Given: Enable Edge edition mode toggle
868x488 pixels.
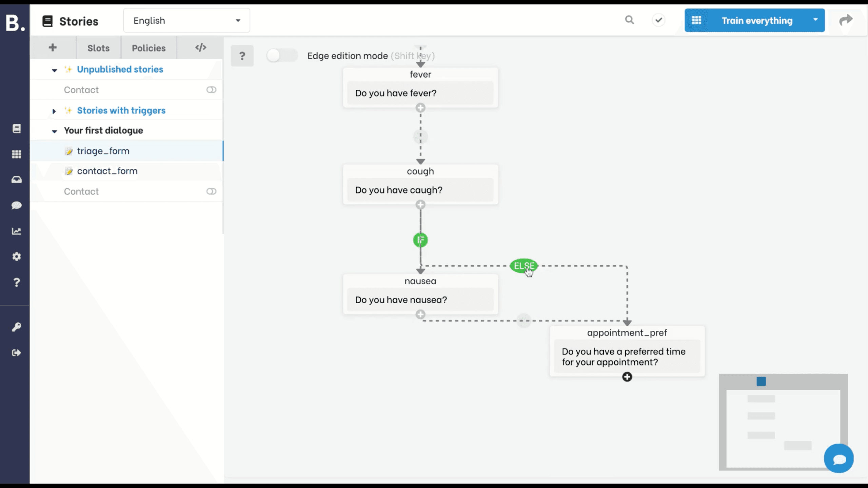Looking at the screenshot, I should [x=282, y=55].
